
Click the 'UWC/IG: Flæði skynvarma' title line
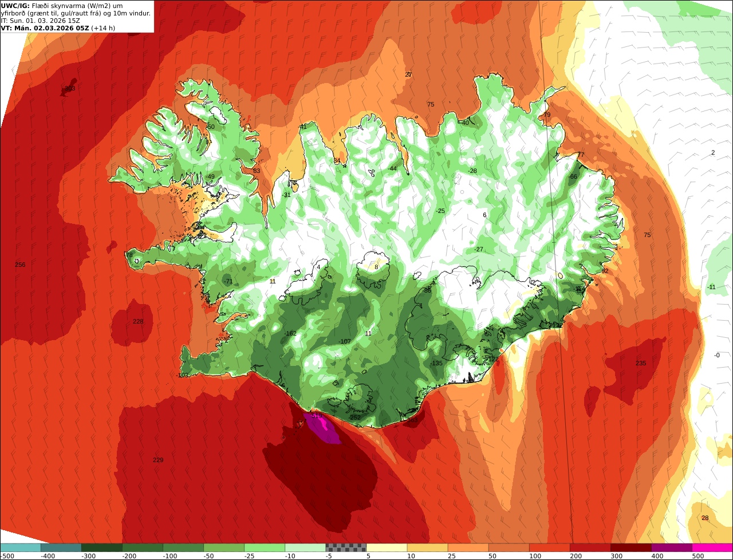pos(62,6)
